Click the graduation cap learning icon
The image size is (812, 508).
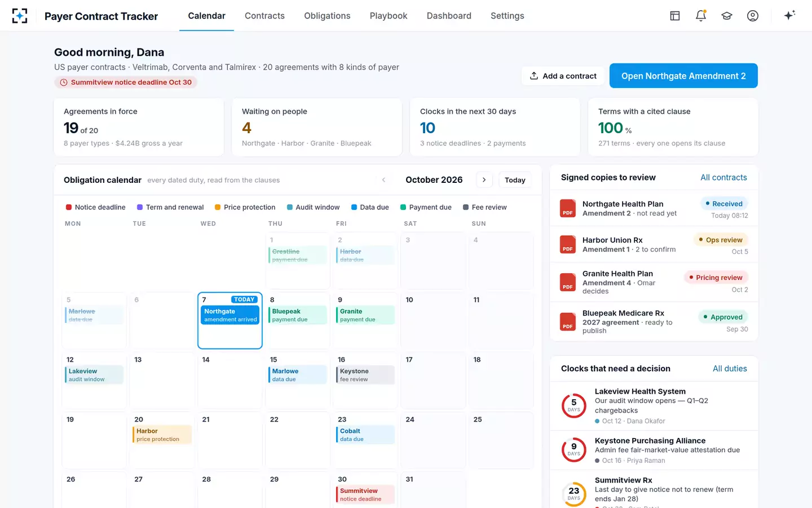(x=727, y=16)
